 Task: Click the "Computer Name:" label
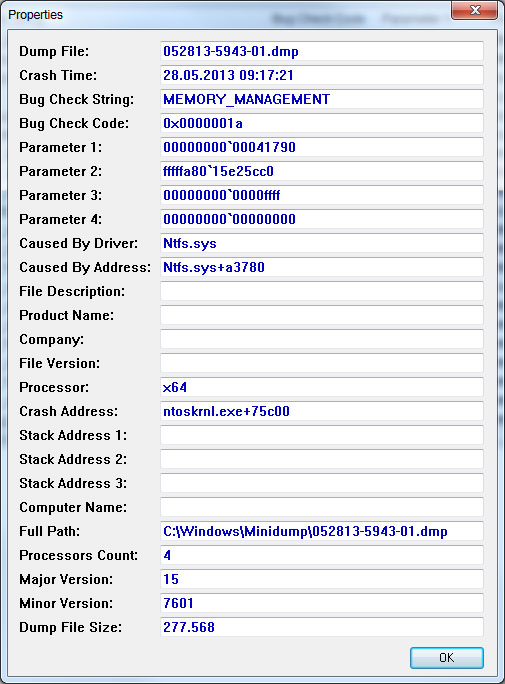[x=73, y=507]
